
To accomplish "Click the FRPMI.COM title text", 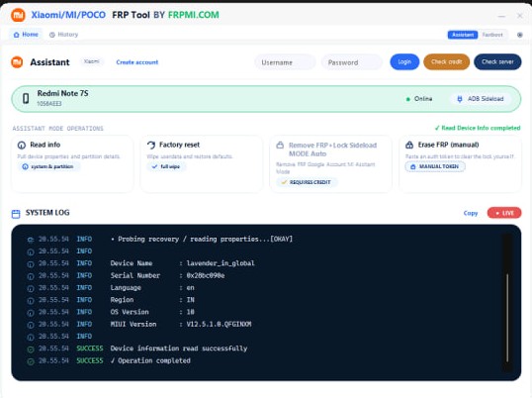I will point(194,15).
